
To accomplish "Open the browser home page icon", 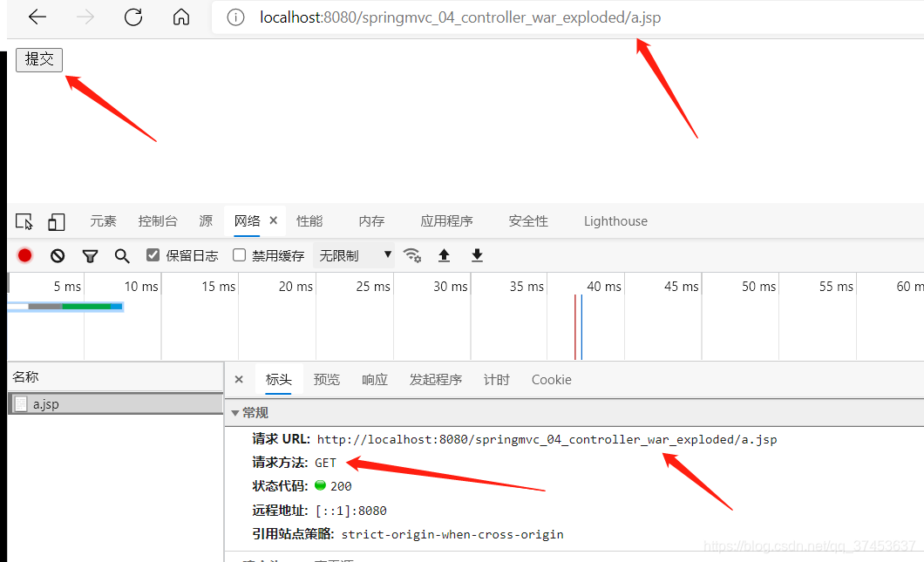I will pos(181,17).
